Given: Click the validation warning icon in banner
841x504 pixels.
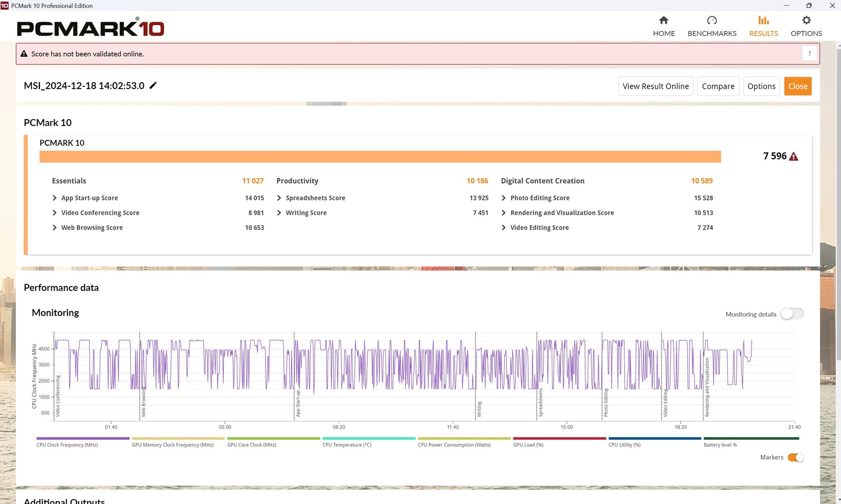Looking at the screenshot, I should click(x=24, y=54).
